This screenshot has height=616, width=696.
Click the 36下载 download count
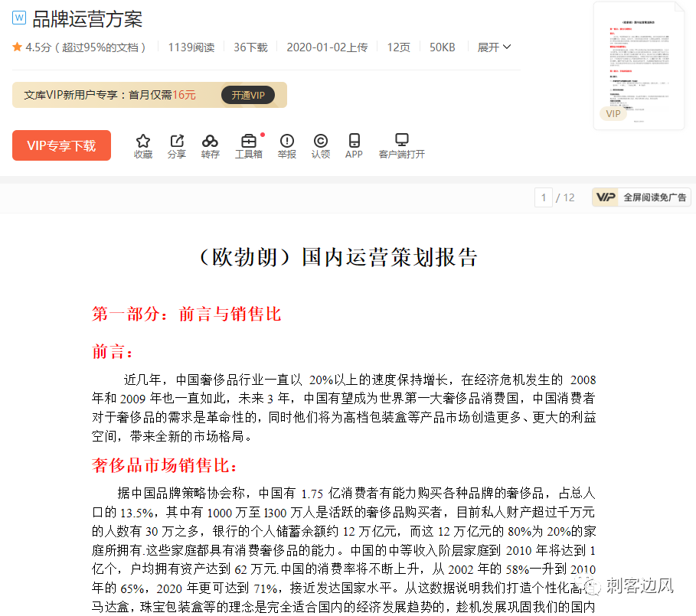coord(250,47)
